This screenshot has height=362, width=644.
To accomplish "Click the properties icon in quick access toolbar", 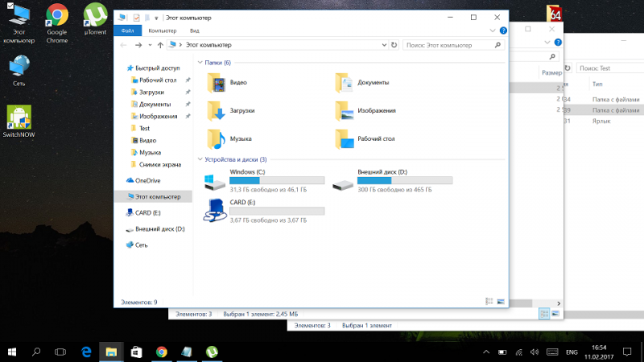I will click(x=136, y=18).
